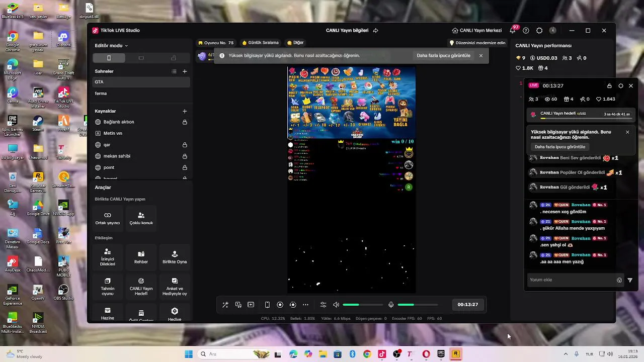This screenshot has width=644, height=362.
Task: Select the Metin vın text source
Action: [141, 133]
